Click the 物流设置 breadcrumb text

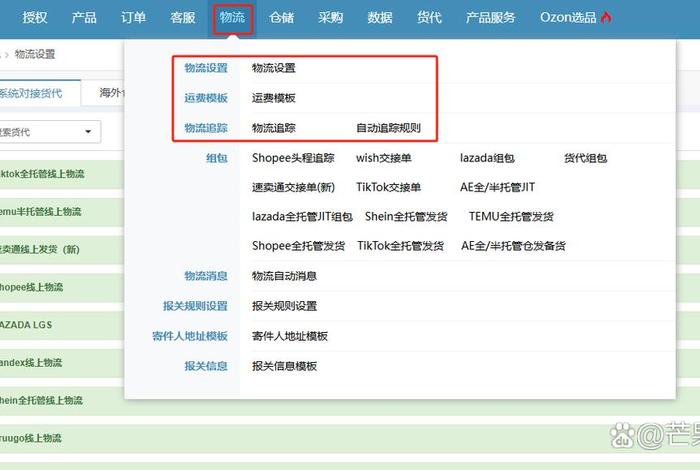(x=35, y=54)
